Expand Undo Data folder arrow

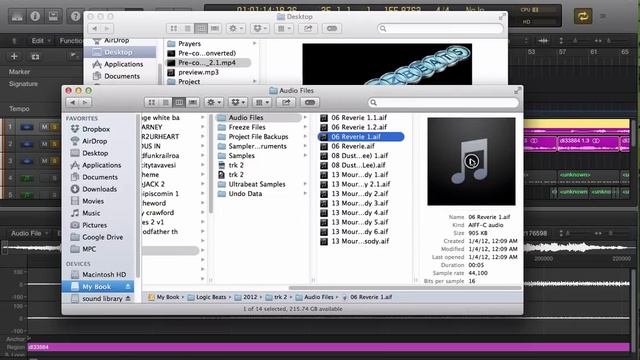coord(305,193)
